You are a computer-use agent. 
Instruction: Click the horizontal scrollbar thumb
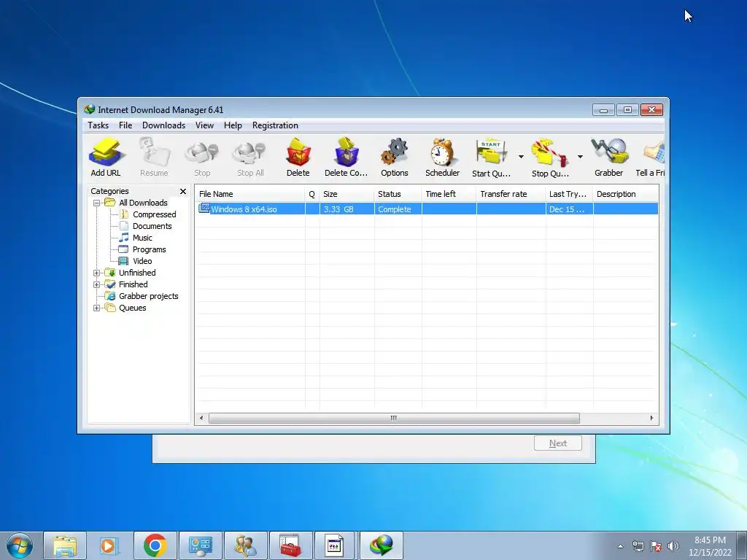(x=394, y=418)
